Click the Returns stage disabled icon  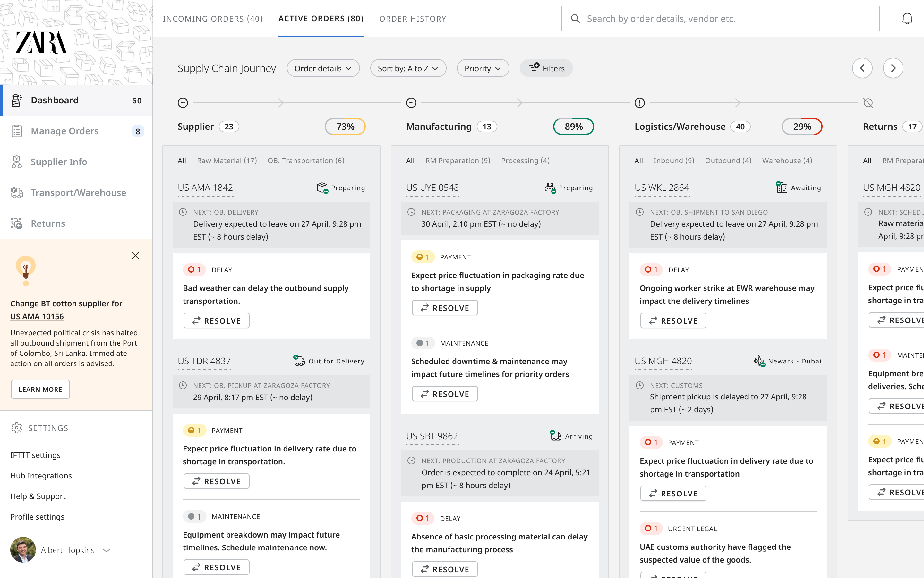pyautogui.click(x=868, y=103)
